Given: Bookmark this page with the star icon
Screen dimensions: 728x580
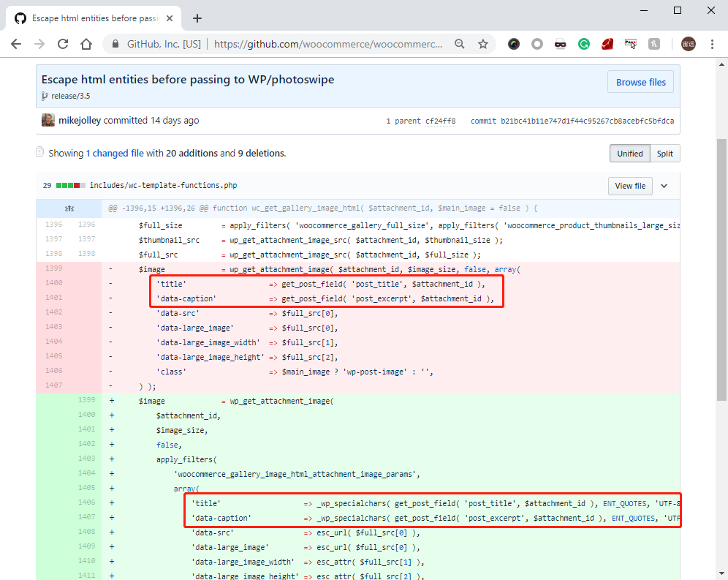Looking at the screenshot, I should 483,44.
